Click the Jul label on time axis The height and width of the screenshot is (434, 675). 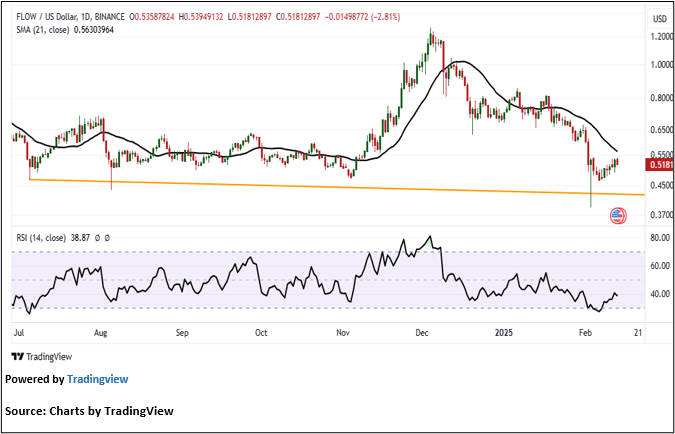17,333
